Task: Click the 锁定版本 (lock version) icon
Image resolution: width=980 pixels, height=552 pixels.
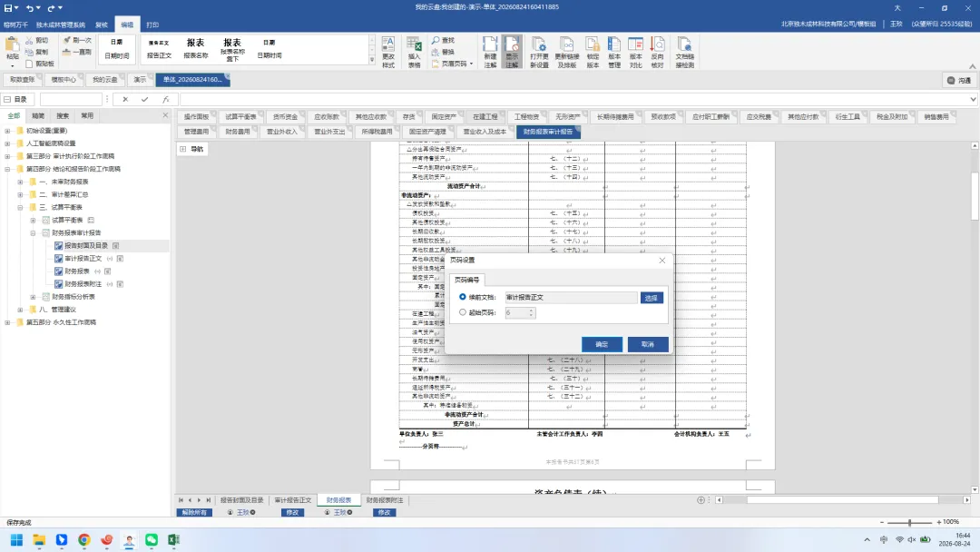Action: point(593,52)
